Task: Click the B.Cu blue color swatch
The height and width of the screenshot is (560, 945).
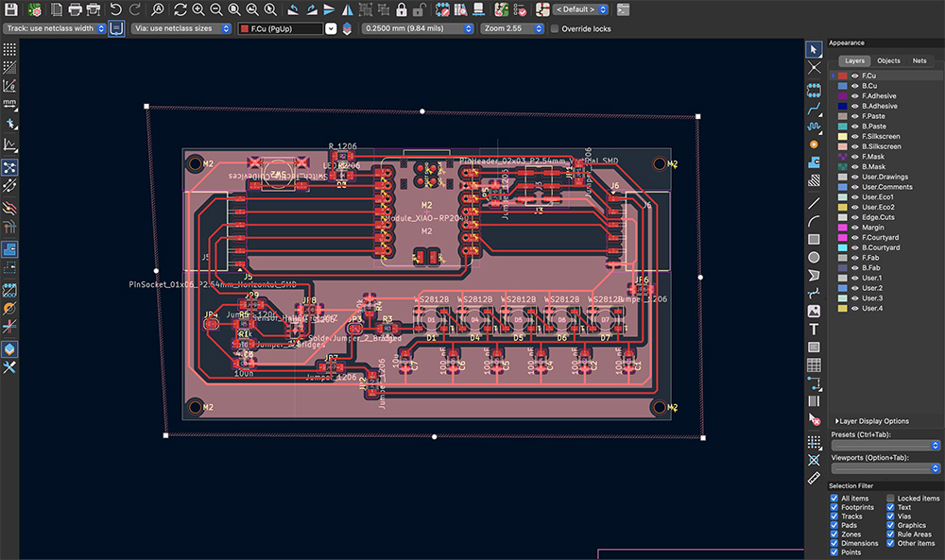Action: (x=843, y=86)
